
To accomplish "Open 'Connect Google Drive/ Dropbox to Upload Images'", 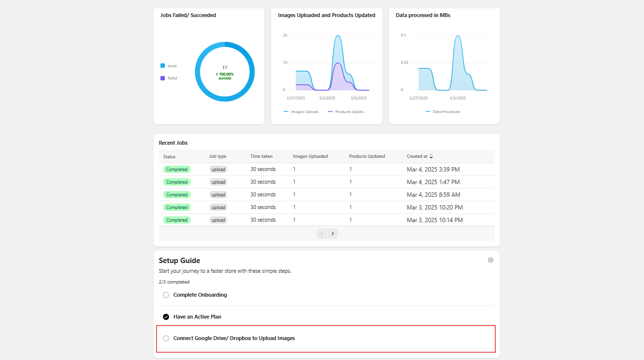I will pos(234,338).
